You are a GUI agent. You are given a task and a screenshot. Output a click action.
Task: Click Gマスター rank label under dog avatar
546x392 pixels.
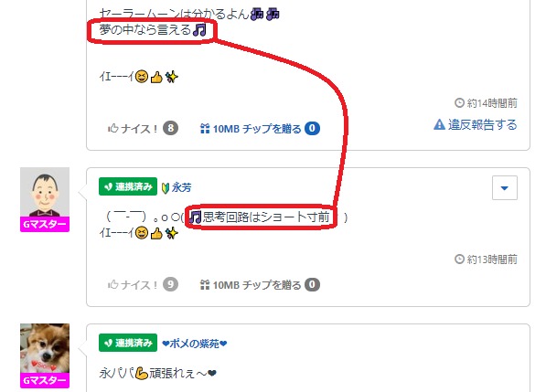45,380
